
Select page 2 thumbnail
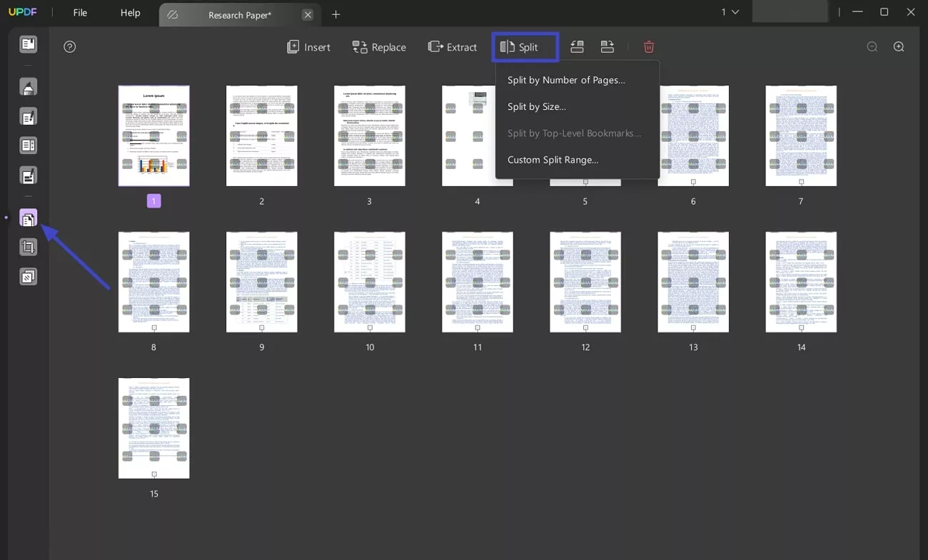tap(262, 136)
